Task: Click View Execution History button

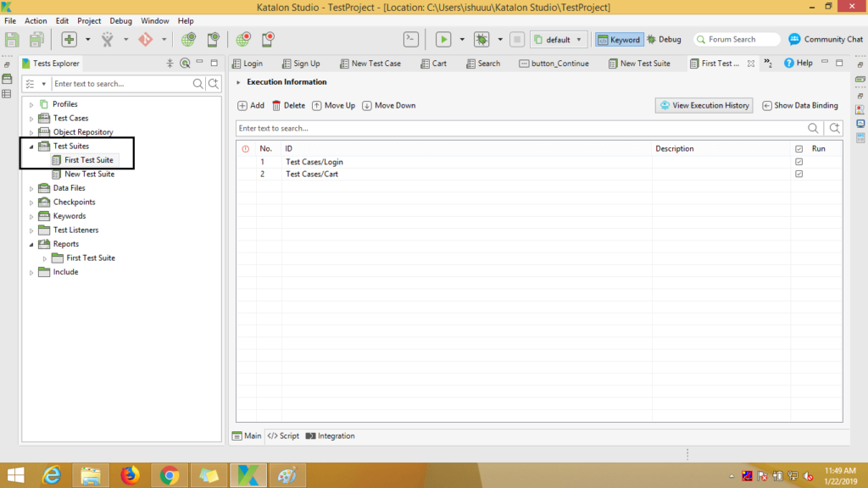Action: (x=704, y=106)
